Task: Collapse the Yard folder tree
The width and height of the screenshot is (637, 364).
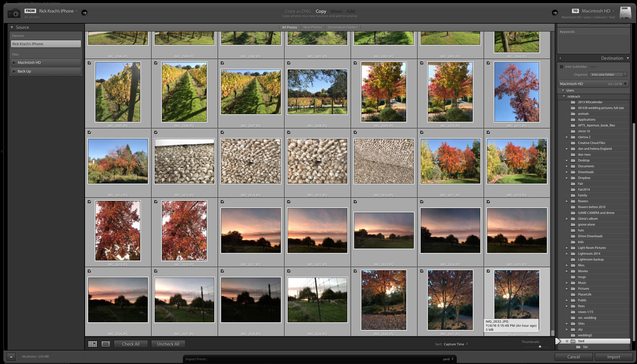Action: click(567, 341)
